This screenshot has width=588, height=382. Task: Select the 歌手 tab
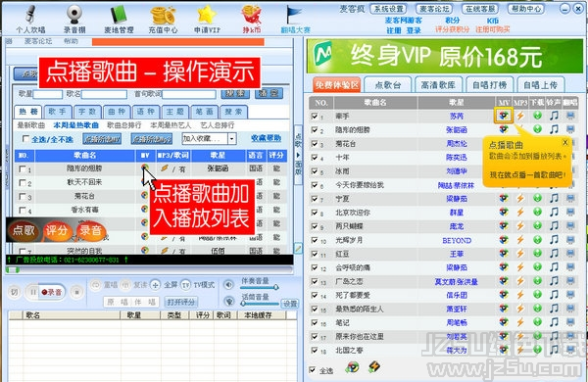58,112
